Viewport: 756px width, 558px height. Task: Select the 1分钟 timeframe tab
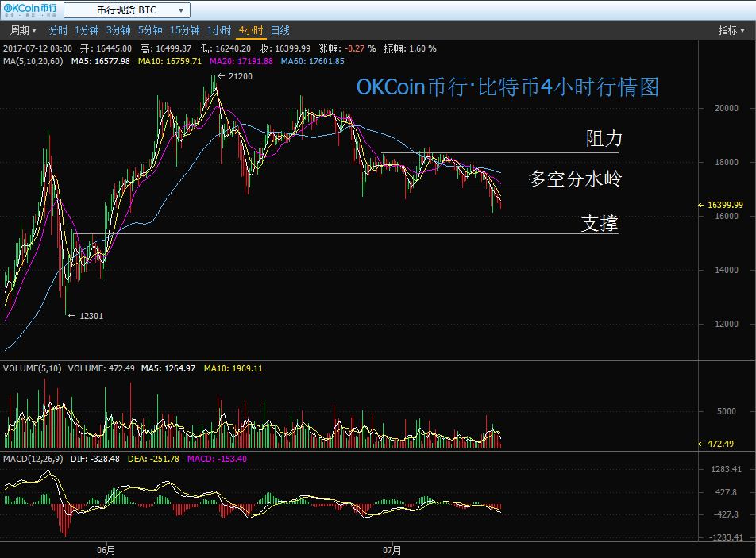pyautogui.click(x=87, y=30)
